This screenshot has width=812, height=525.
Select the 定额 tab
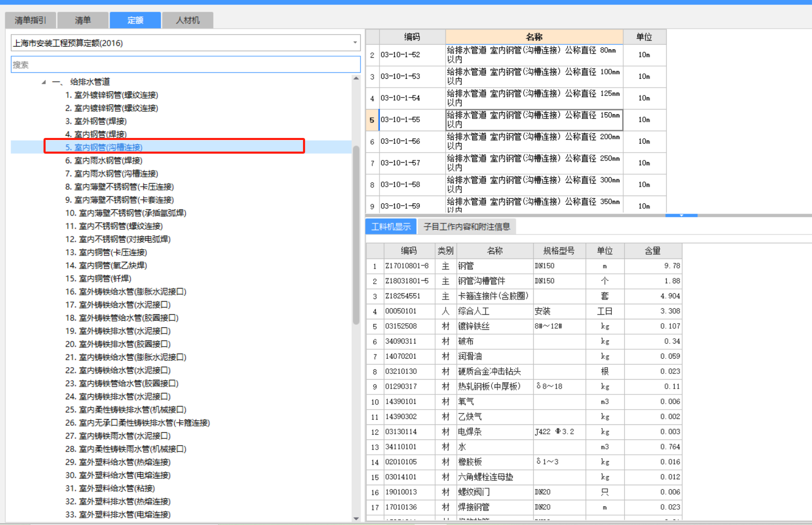[x=135, y=20]
